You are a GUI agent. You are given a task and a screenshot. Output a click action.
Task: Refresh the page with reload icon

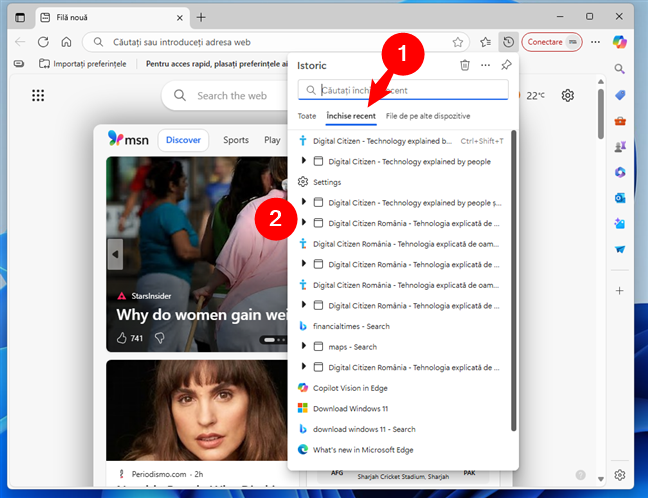(43, 42)
